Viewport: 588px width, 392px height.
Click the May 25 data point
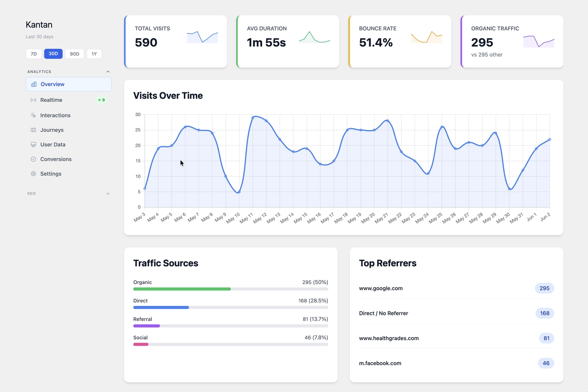442,127
